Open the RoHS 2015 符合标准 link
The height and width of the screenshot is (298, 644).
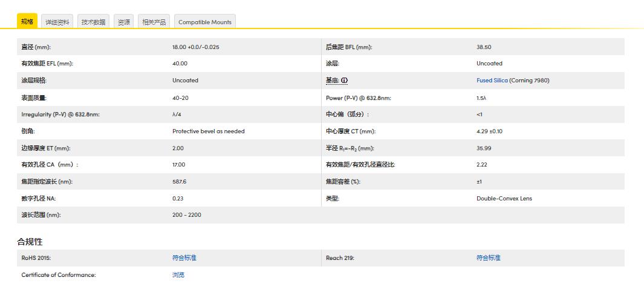click(x=184, y=258)
